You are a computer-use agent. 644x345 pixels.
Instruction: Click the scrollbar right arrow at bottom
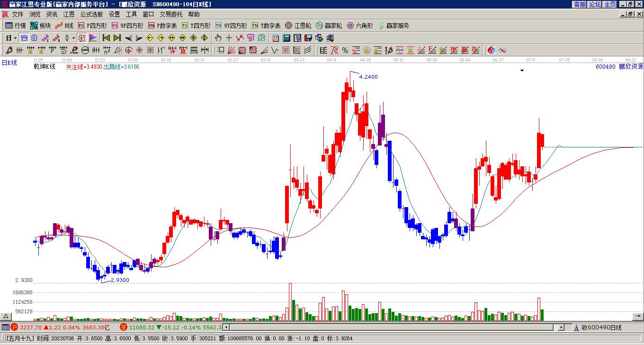coord(561,327)
